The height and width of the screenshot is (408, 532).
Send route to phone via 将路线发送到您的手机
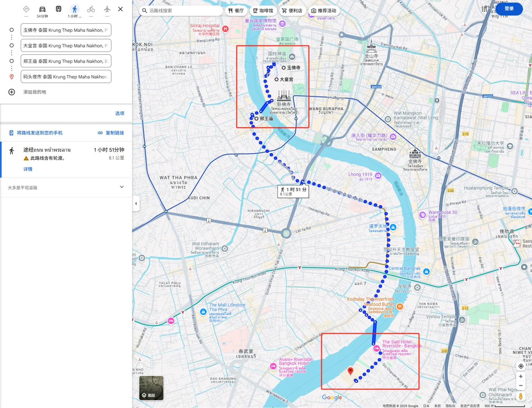36,133
